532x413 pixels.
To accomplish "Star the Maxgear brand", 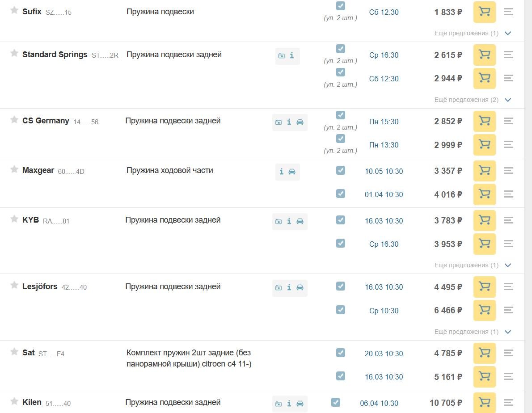I will tap(14, 169).
